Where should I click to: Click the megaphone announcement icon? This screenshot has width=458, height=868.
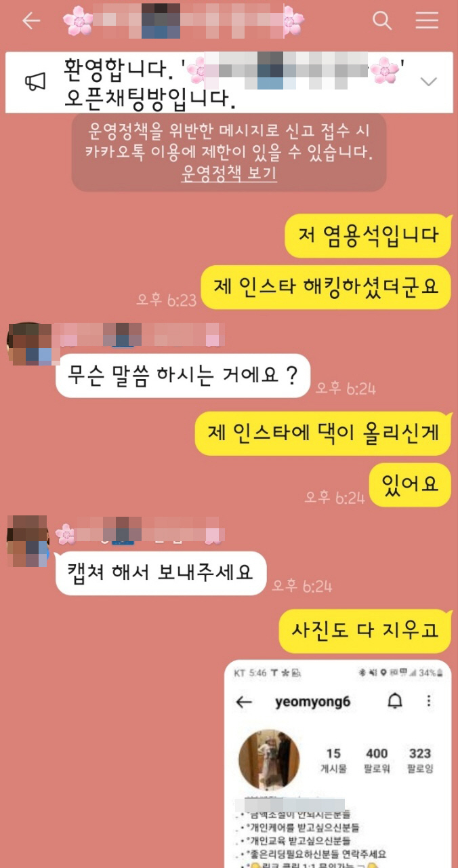(x=35, y=82)
